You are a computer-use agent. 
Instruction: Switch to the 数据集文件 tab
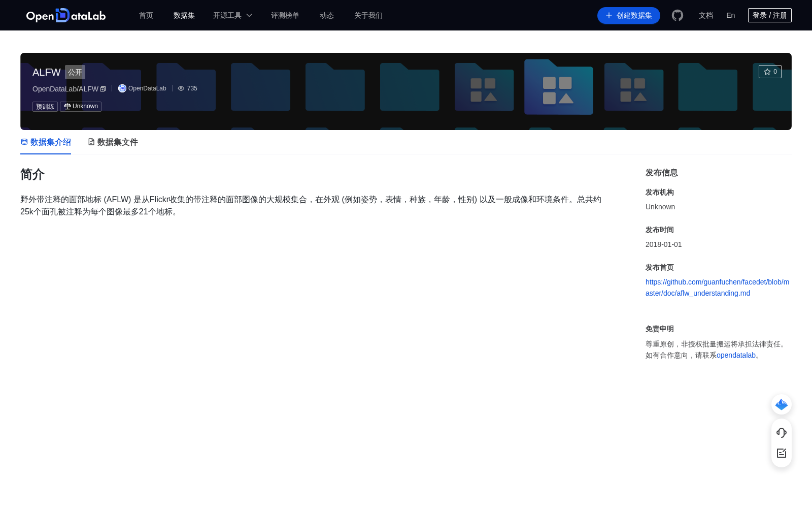coord(113,142)
